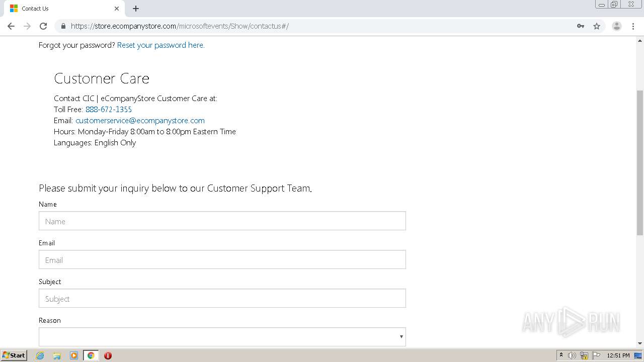Reload the page with the refresh icon
This screenshot has height=362, width=644.
[43, 26]
